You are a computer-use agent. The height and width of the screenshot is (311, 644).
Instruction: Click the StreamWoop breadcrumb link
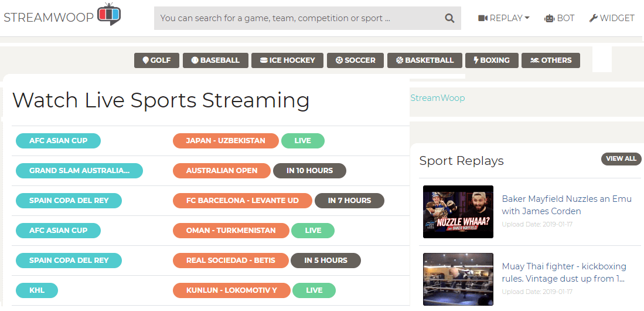tap(438, 98)
